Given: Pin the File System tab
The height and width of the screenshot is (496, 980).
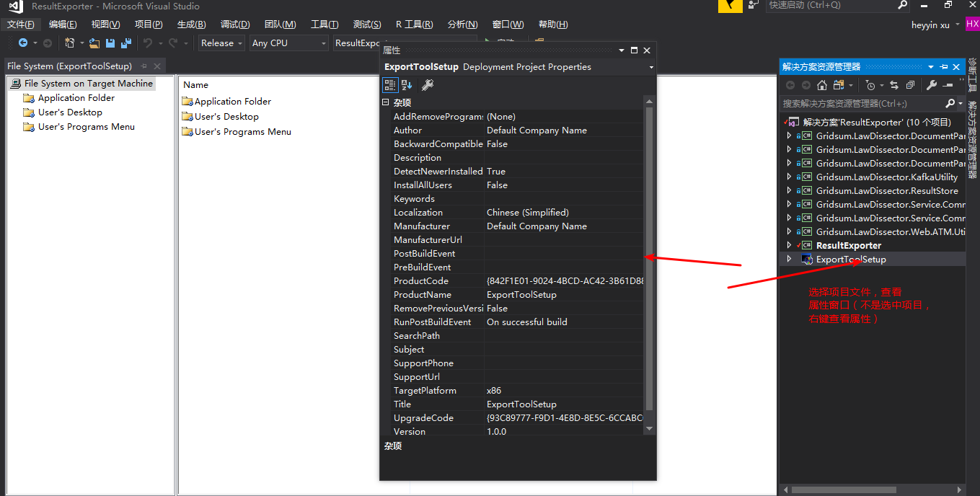Looking at the screenshot, I should 144,66.
